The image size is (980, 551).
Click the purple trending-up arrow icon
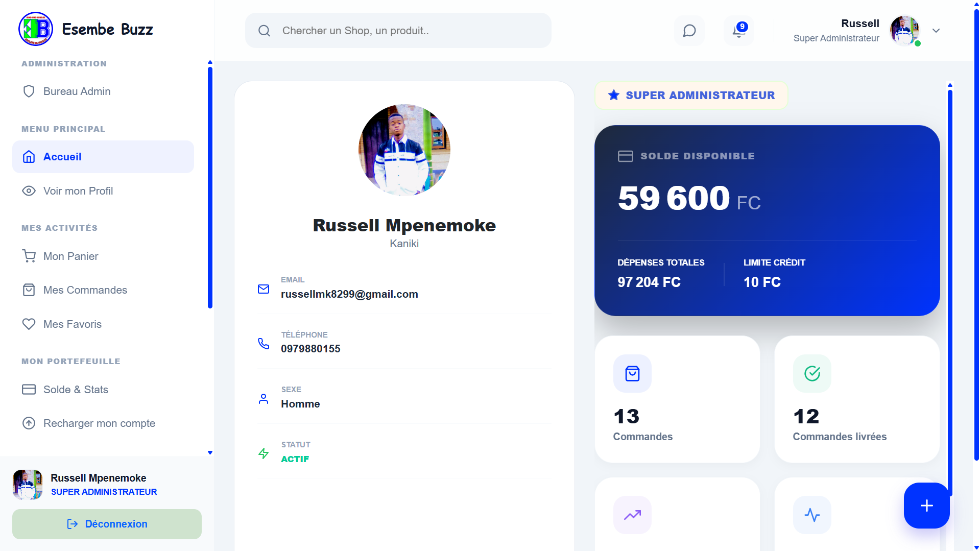632,515
